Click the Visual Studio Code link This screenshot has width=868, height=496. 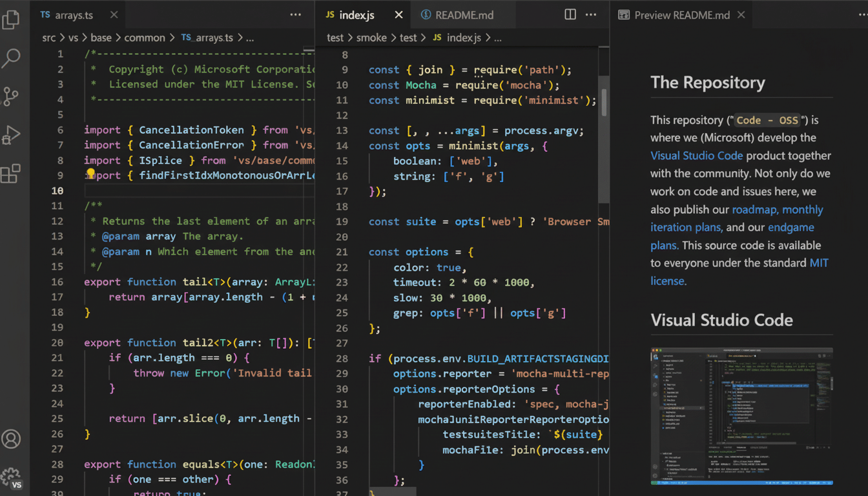tap(696, 155)
